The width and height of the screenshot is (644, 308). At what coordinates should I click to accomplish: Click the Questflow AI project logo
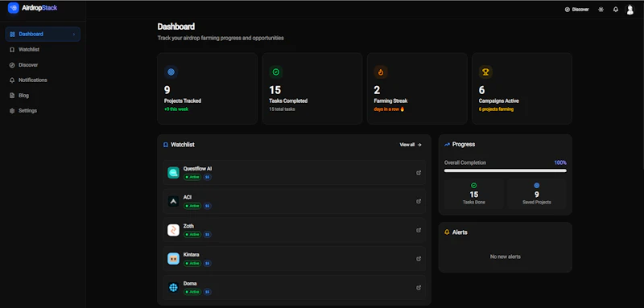point(173,173)
